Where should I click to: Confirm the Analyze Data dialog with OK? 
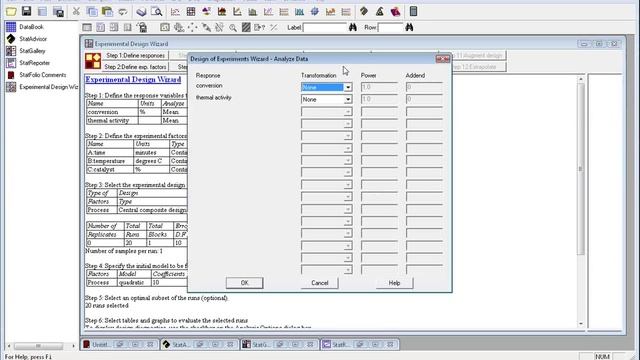point(244,283)
